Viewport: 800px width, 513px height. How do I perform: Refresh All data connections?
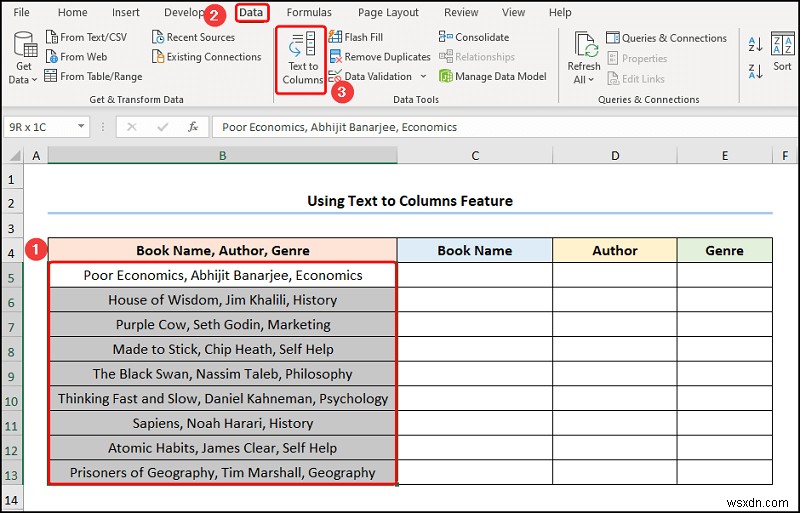584,57
